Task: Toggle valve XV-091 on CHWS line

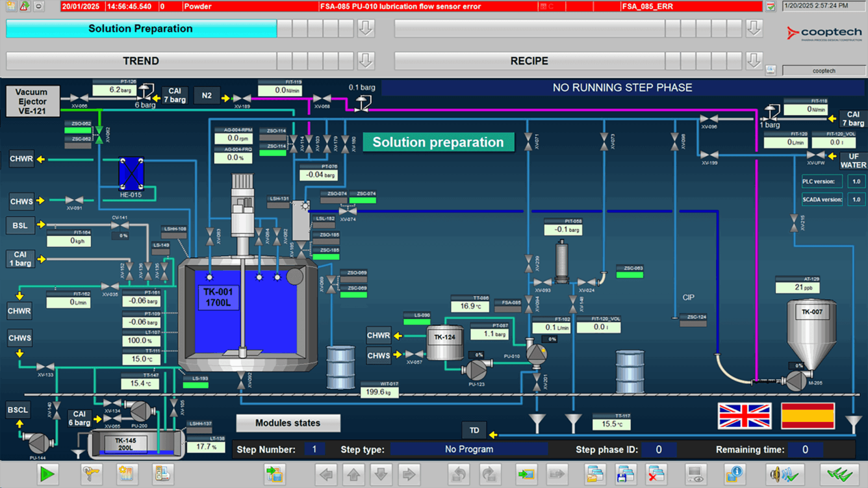Action: coord(74,201)
